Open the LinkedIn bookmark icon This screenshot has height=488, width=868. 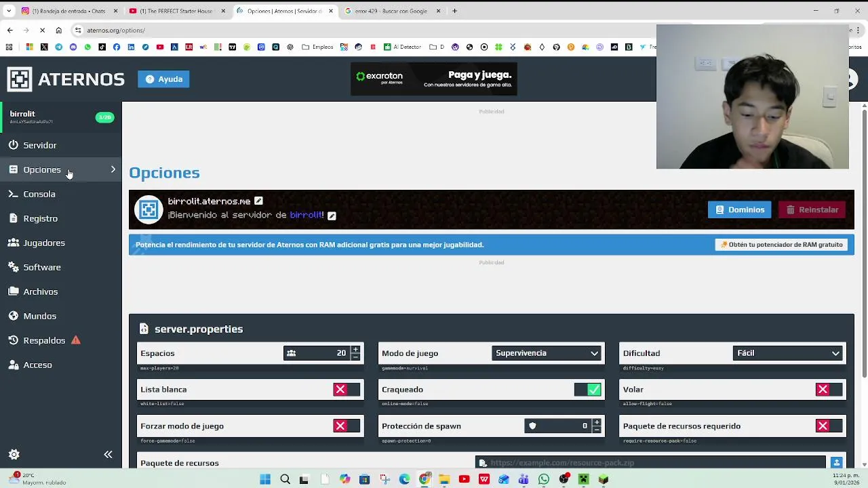131,47
